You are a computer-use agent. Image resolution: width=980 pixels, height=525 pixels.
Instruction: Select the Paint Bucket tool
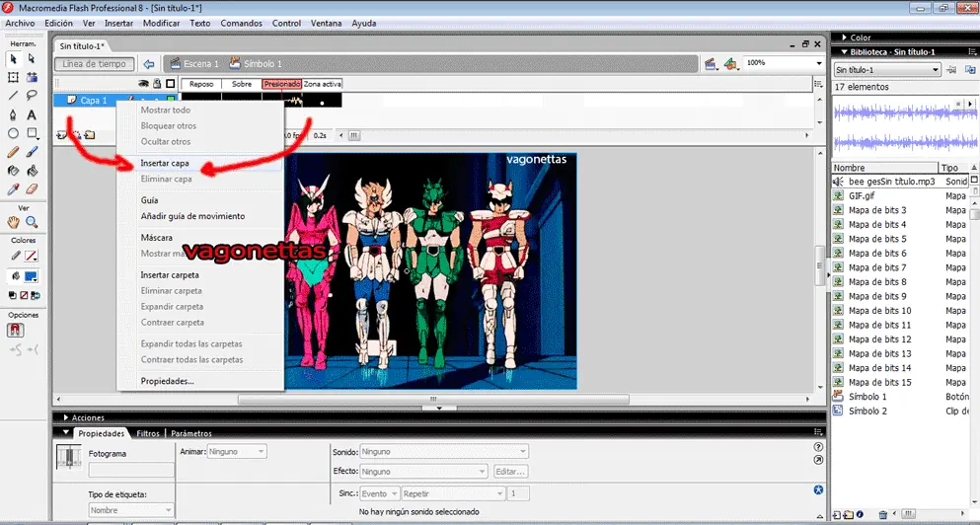click(32, 170)
